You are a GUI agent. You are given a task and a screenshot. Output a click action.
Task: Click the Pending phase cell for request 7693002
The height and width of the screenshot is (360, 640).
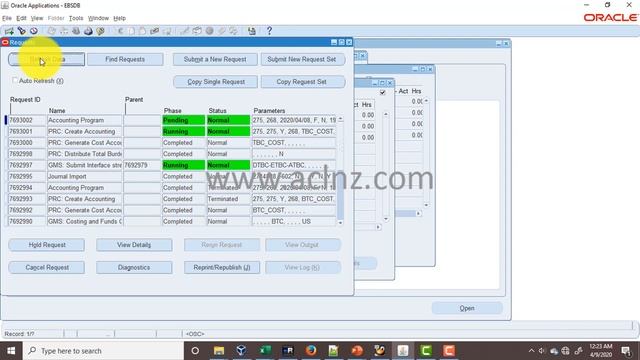[183, 120]
